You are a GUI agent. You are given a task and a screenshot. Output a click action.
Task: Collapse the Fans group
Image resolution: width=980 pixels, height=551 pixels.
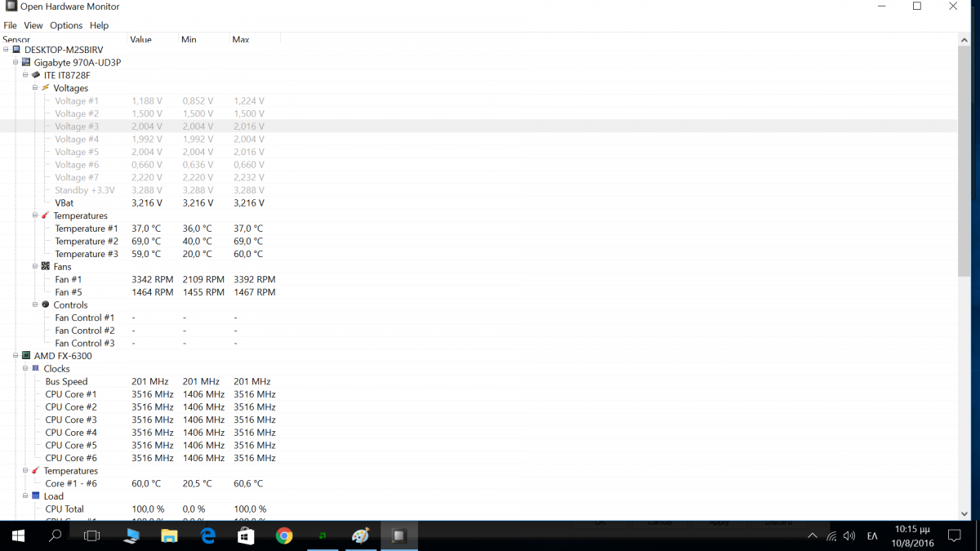click(x=35, y=266)
